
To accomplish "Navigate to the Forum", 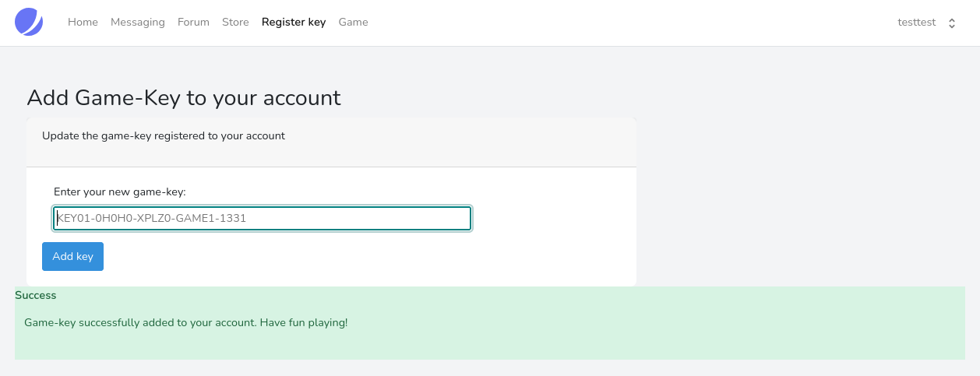I will click(193, 23).
